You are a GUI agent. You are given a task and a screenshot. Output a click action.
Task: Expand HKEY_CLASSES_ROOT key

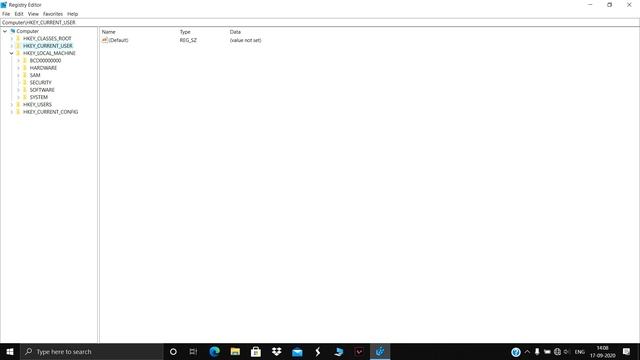[x=11, y=39]
